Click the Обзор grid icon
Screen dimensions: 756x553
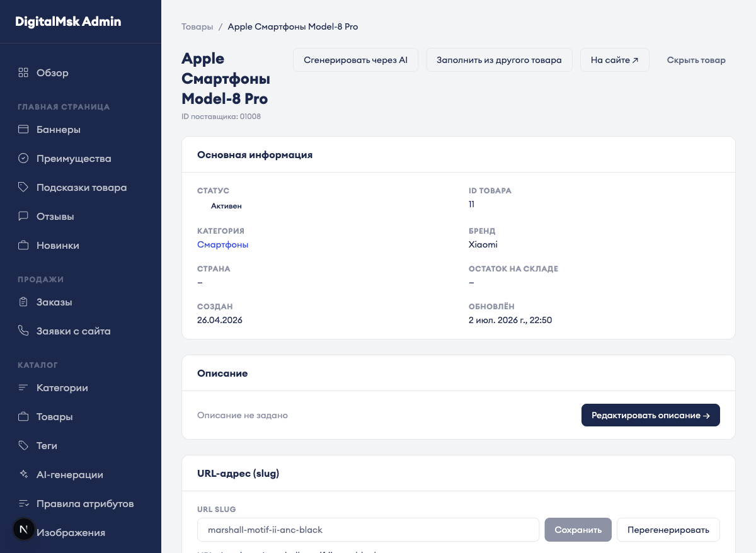[x=23, y=72]
